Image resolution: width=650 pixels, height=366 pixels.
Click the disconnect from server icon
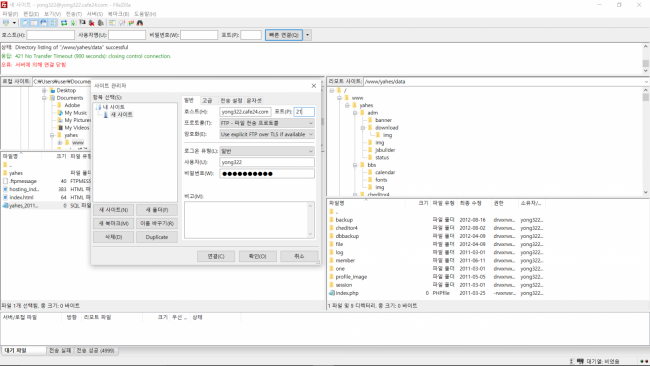point(91,23)
